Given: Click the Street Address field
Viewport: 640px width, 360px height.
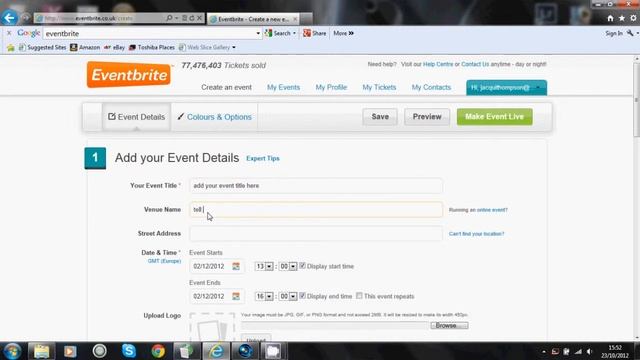Looking at the screenshot, I should (x=316, y=234).
